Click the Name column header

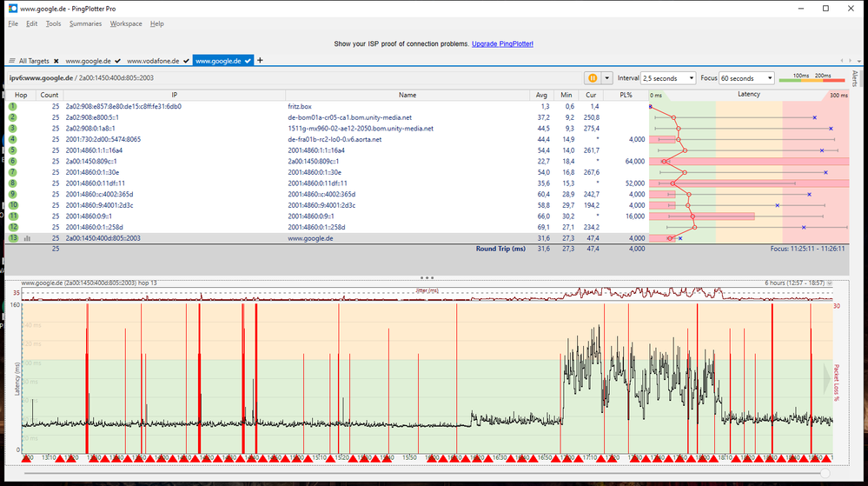[407, 96]
